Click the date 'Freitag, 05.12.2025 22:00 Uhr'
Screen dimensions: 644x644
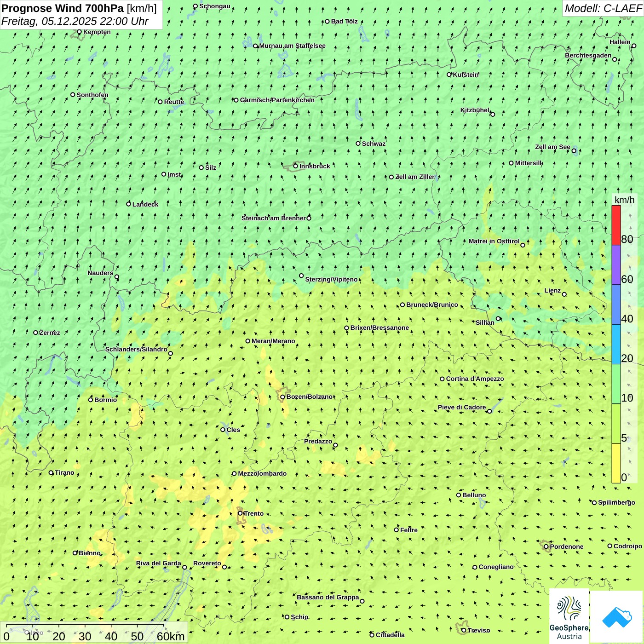(x=75, y=21)
